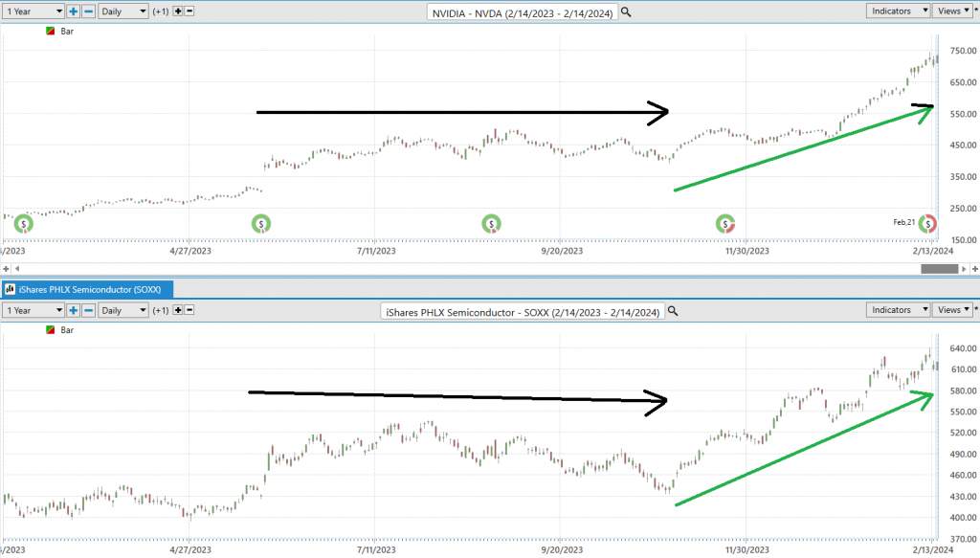Click black minus beside (+1) on NVDA chart
The image size is (980, 558).
(x=189, y=11)
